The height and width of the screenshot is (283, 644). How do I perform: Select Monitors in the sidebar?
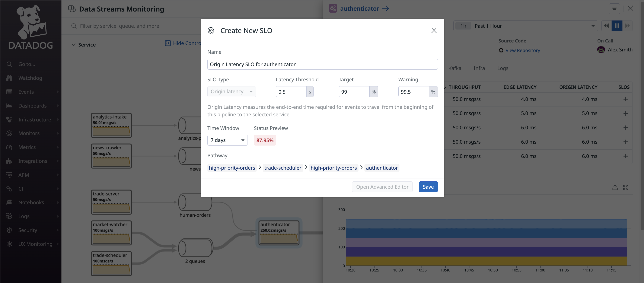pos(29,133)
